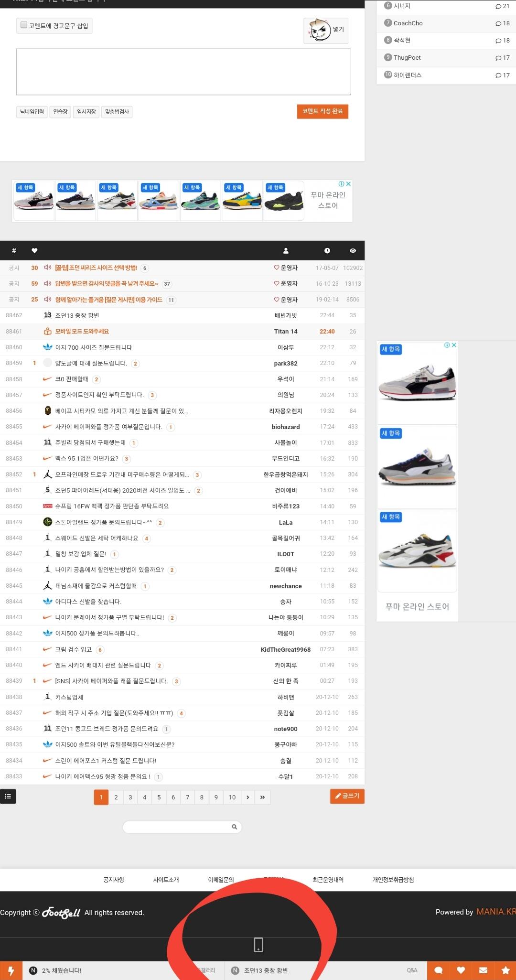
Task: Click the Nike icon beside 크0 판매할때
Action: (x=47, y=379)
